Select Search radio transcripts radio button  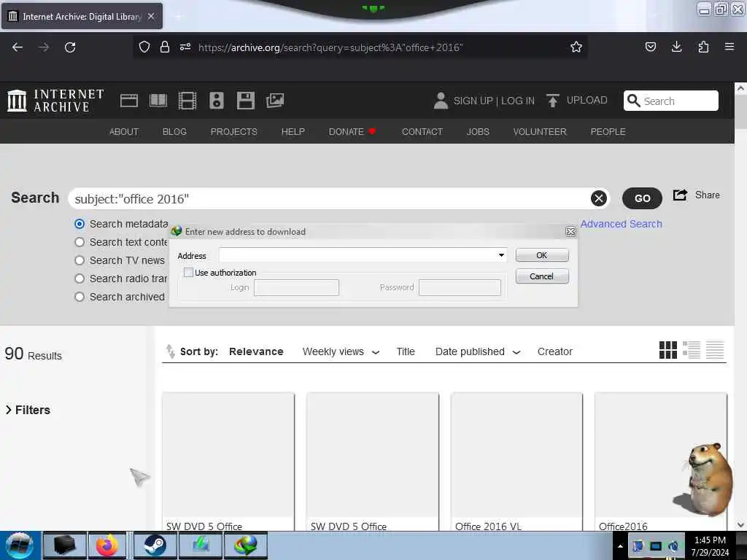pos(80,279)
